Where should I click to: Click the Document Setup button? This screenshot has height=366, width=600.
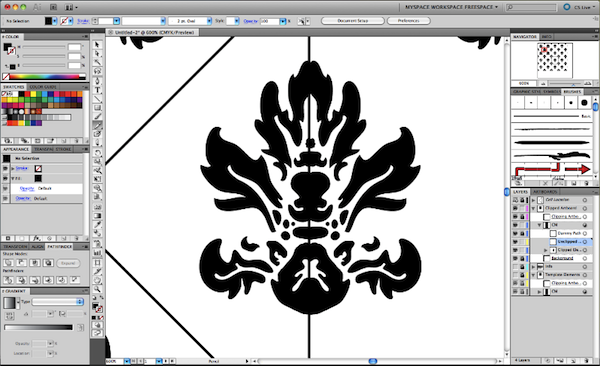[x=352, y=21]
